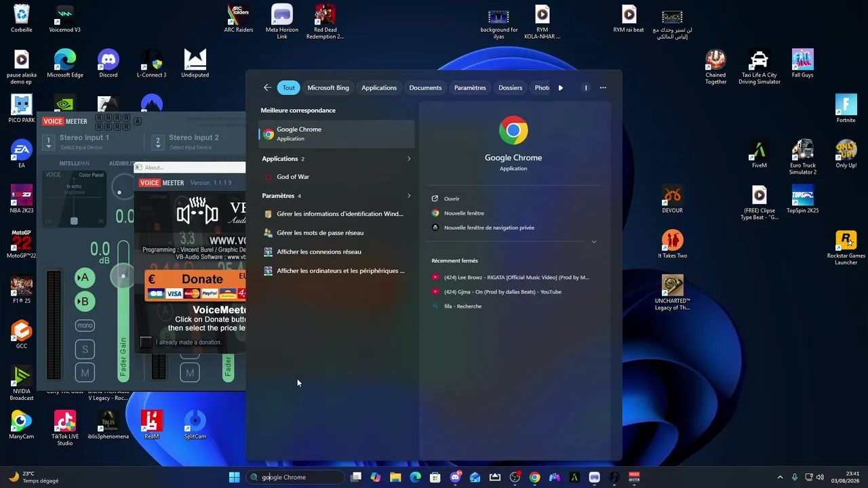Open the Fortnite desktop shortcut

(846, 109)
